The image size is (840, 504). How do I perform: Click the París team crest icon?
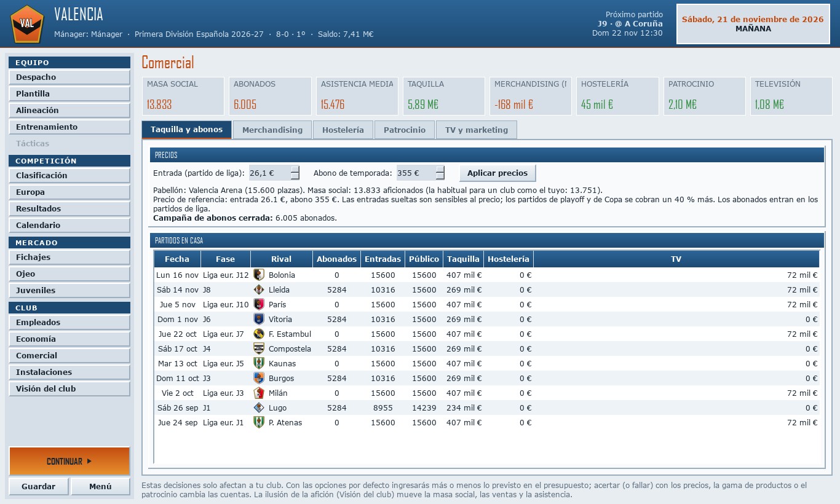259,305
